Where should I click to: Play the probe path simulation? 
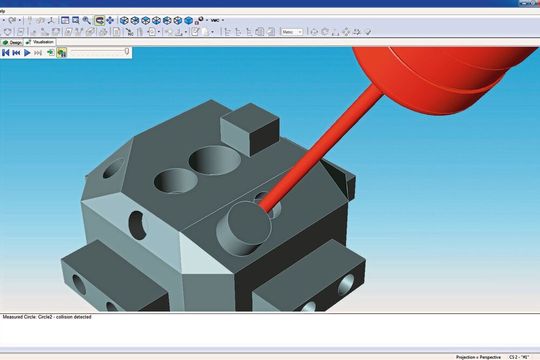[27, 53]
